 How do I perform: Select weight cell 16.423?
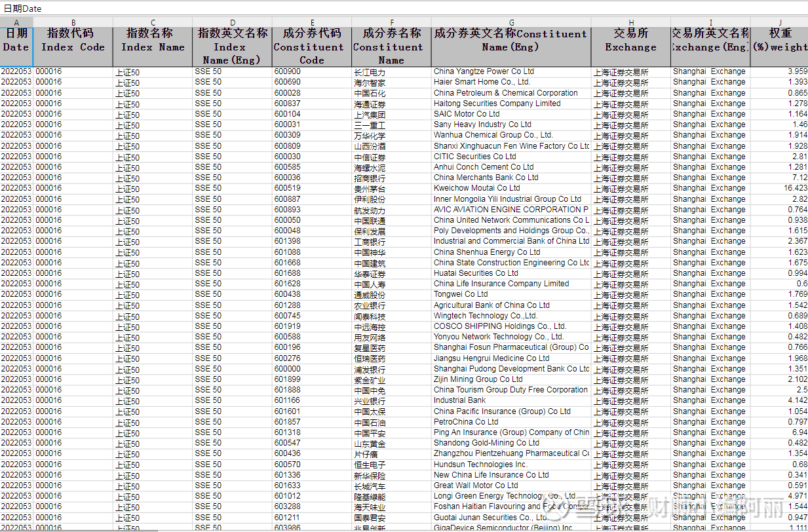779,188
